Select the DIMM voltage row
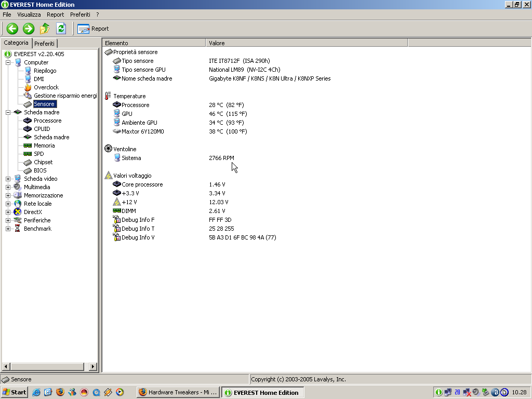 pos(169,211)
